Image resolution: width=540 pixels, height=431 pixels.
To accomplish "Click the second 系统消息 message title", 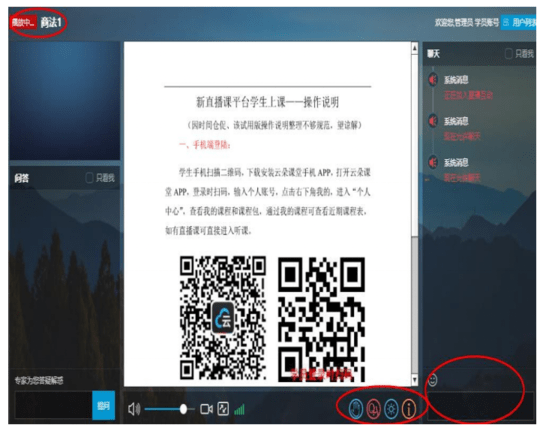I will point(456,121).
